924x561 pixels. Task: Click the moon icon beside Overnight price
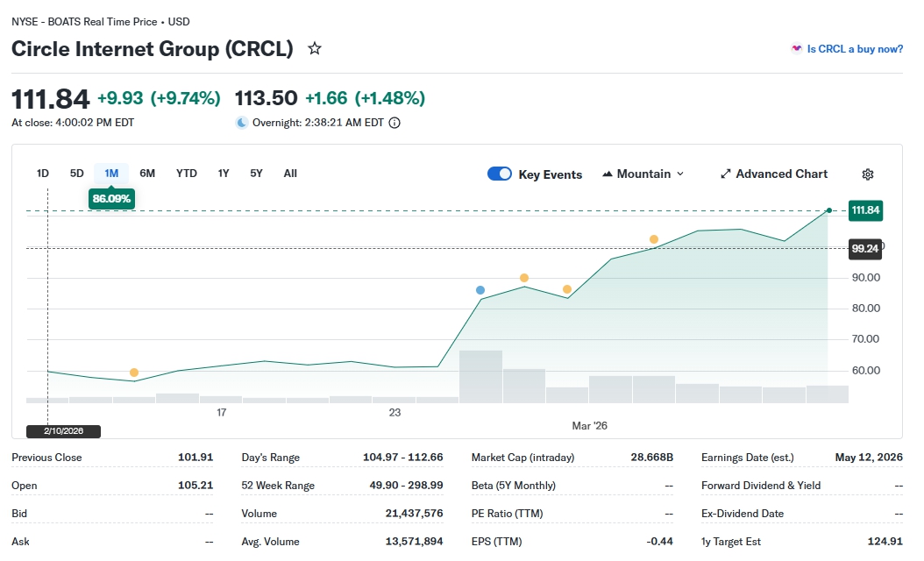(x=242, y=123)
